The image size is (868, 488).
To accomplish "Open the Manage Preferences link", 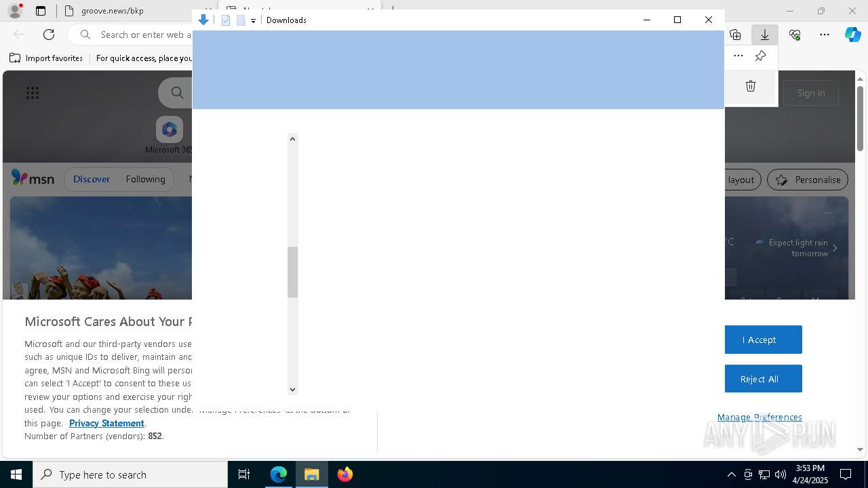I will pyautogui.click(x=759, y=417).
